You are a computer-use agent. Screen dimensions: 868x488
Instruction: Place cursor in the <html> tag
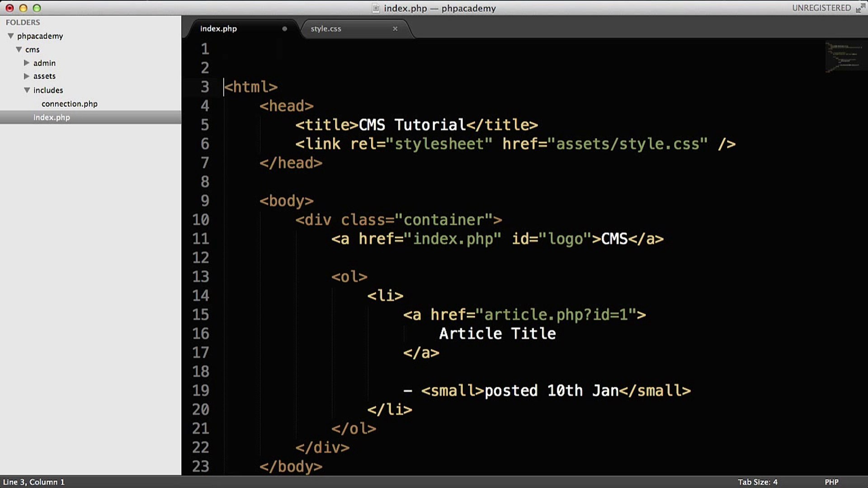tap(251, 87)
